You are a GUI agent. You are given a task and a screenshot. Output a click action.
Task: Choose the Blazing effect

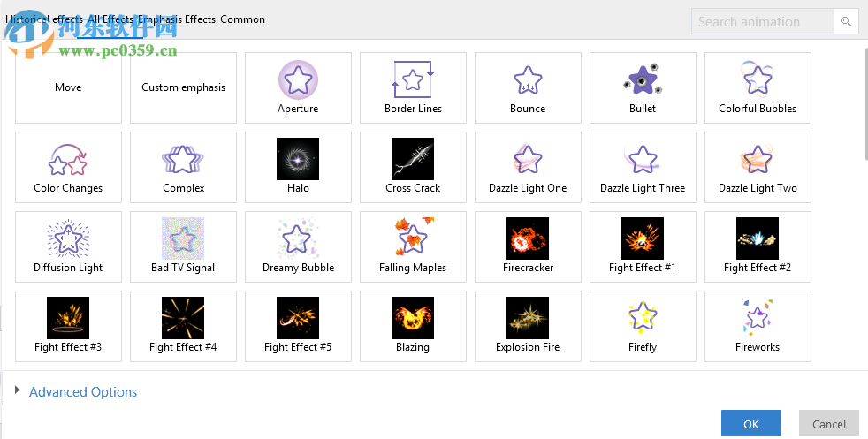[x=413, y=327]
